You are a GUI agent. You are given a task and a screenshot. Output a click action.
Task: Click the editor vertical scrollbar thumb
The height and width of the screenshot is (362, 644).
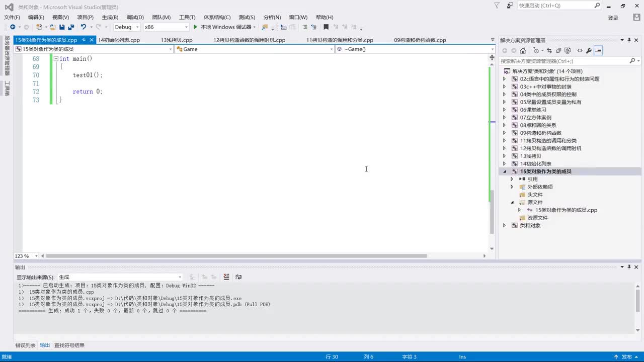[492, 212]
